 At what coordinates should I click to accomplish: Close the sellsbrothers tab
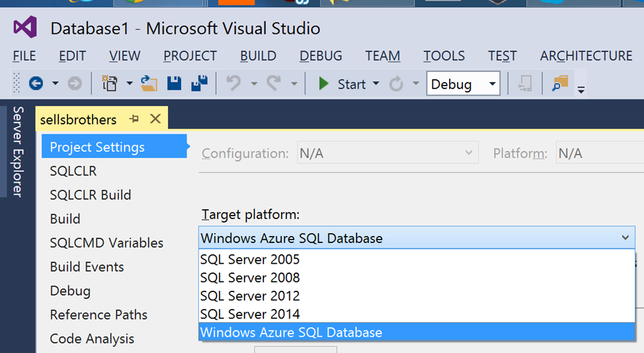[155, 119]
